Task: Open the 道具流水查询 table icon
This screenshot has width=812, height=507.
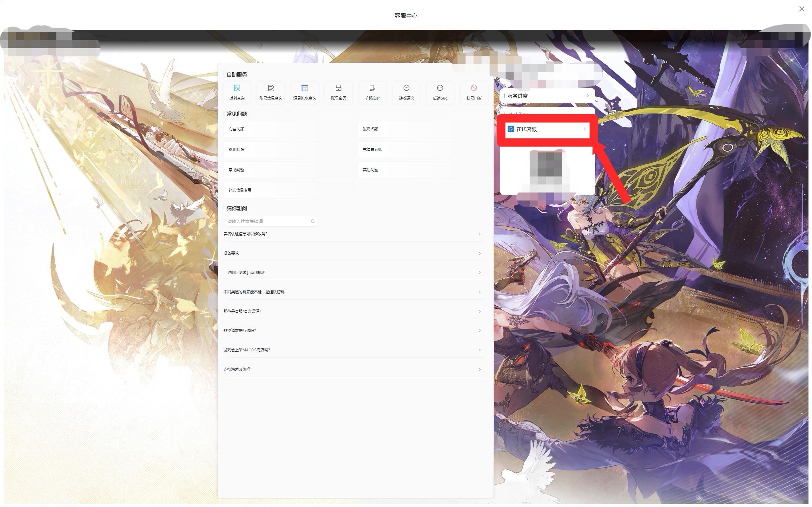Action: 304,88
